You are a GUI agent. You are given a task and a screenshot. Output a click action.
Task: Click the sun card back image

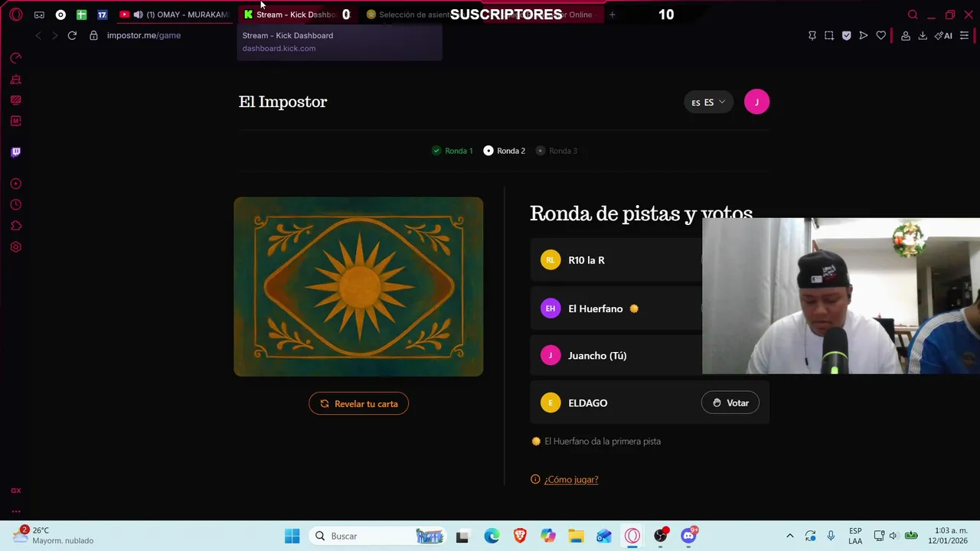(358, 286)
